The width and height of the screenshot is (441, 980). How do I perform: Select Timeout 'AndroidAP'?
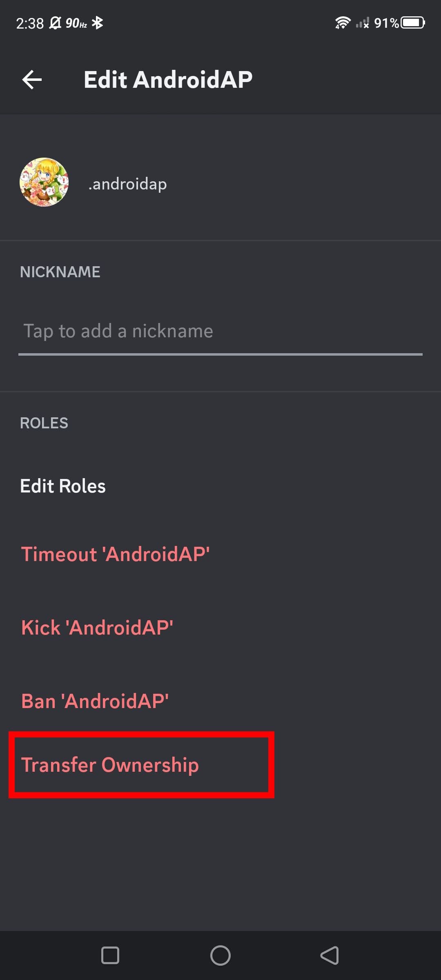(115, 554)
